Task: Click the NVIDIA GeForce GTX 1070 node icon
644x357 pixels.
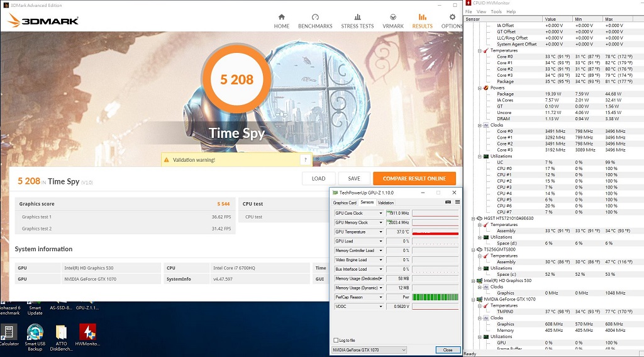Action: (479, 300)
